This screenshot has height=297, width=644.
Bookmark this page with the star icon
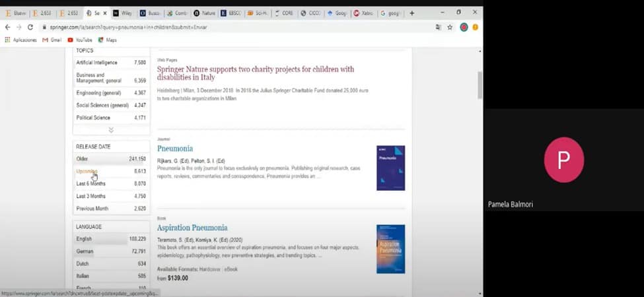(450, 27)
